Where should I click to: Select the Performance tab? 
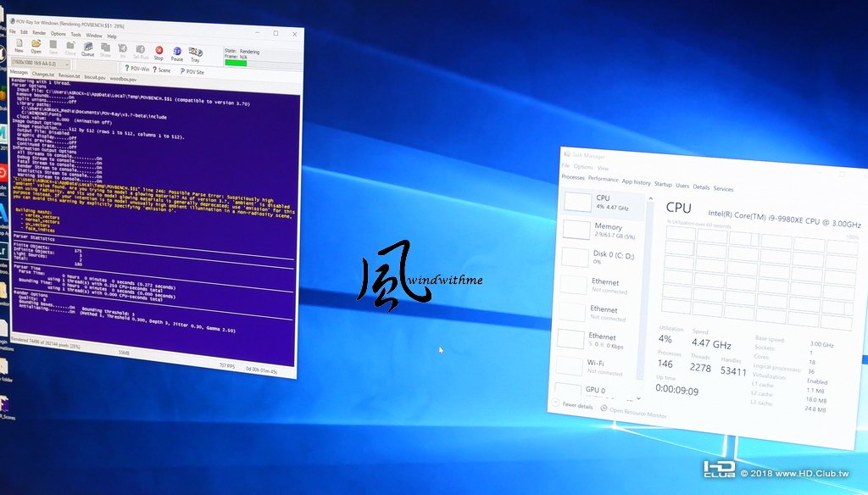click(603, 180)
